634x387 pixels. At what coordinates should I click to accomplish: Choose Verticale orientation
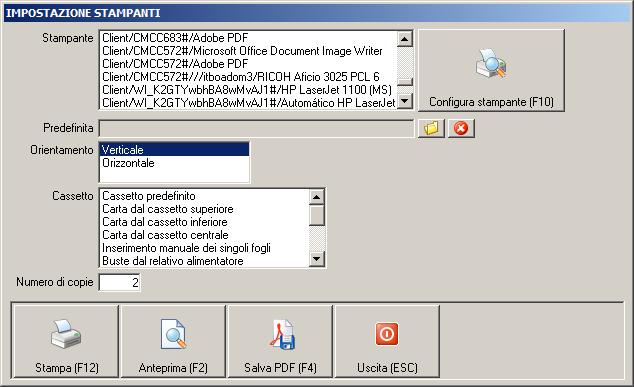(x=175, y=150)
